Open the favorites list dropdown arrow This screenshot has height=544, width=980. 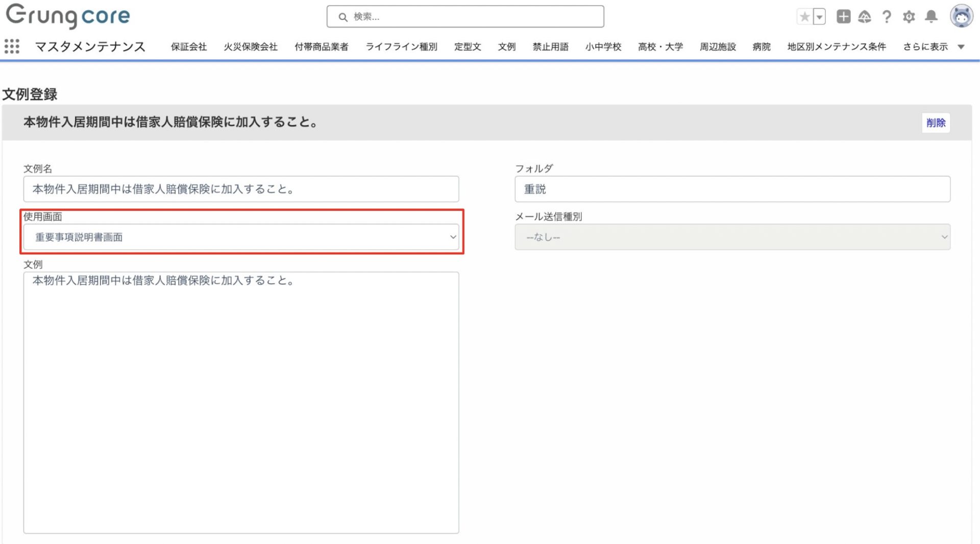(819, 17)
